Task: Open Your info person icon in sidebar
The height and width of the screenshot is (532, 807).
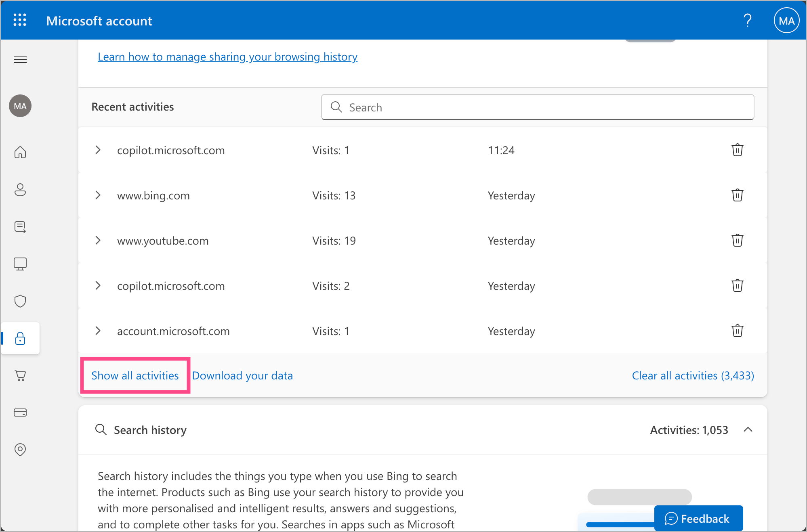Action: coord(20,190)
